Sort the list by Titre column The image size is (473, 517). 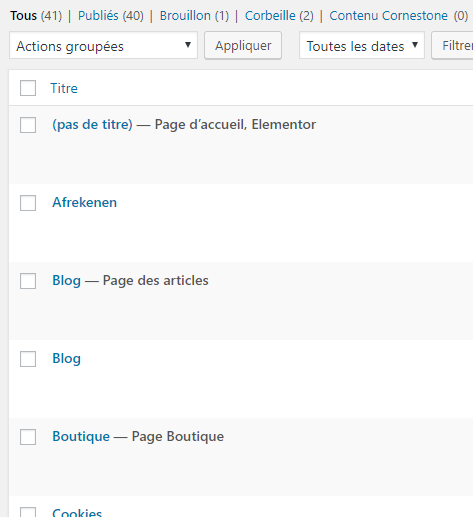tap(64, 88)
